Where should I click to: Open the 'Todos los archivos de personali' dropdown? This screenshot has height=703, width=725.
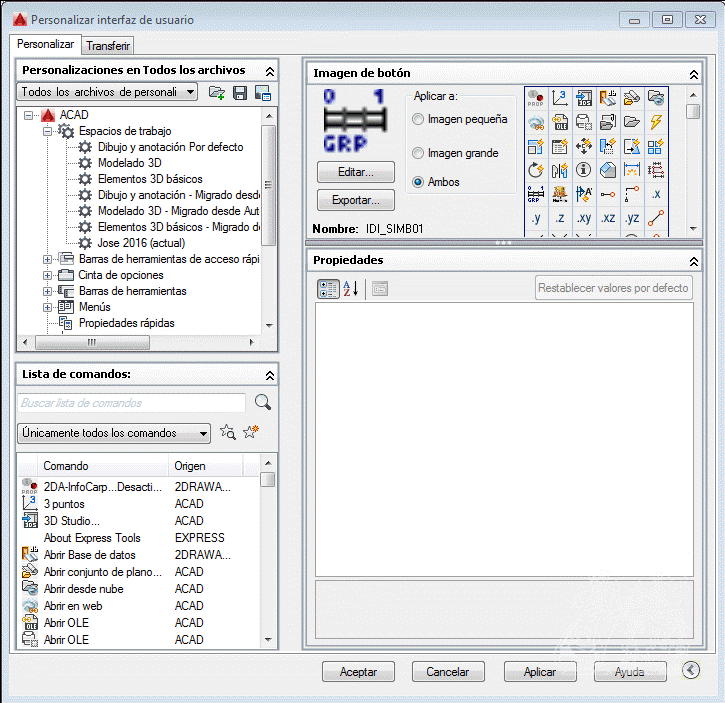[107, 92]
